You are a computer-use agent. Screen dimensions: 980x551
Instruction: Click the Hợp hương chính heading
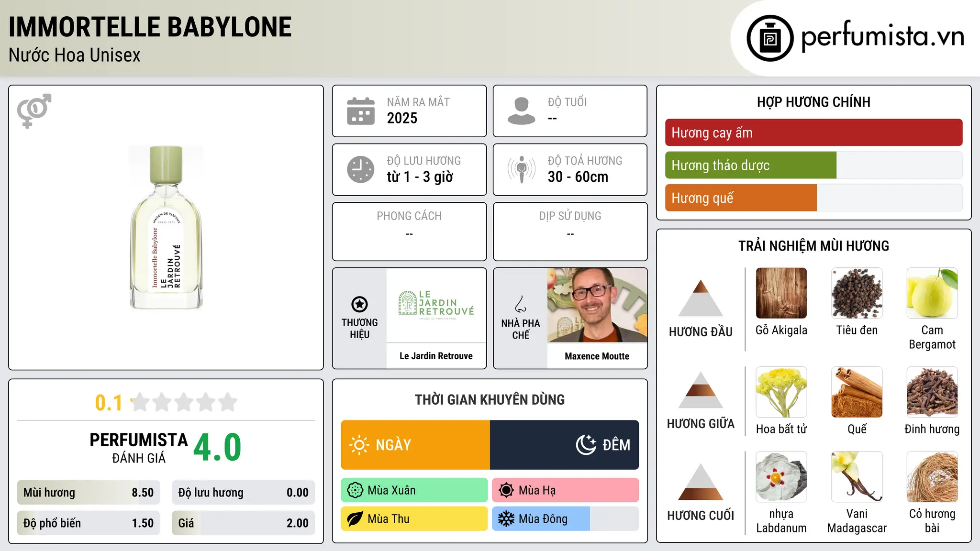pyautogui.click(x=814, y=102)
